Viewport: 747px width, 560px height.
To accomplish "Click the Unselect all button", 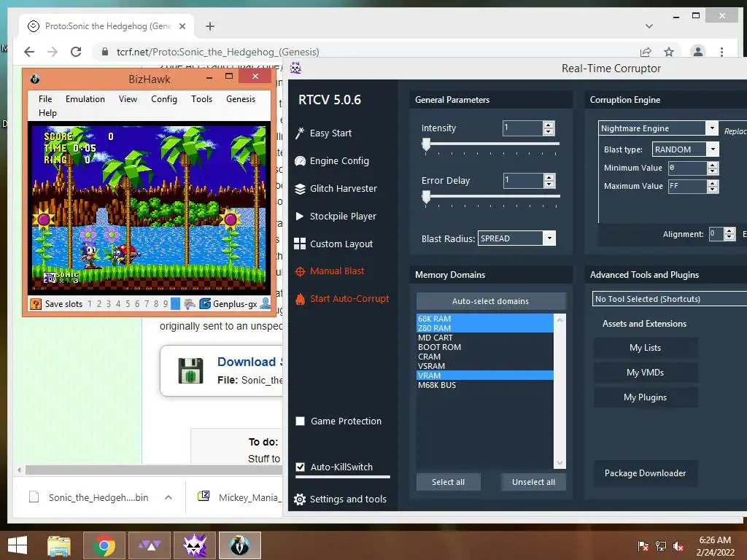I will point(533,482).
